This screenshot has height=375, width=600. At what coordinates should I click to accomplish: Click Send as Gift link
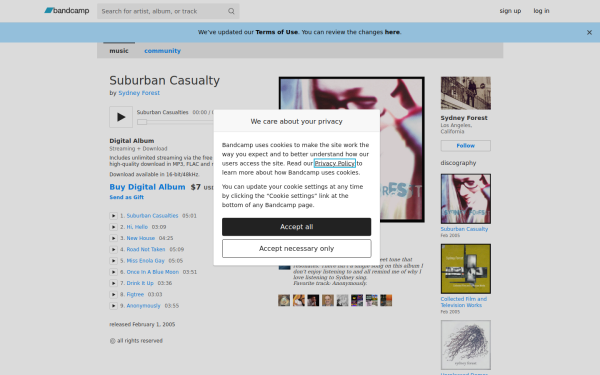127,197
